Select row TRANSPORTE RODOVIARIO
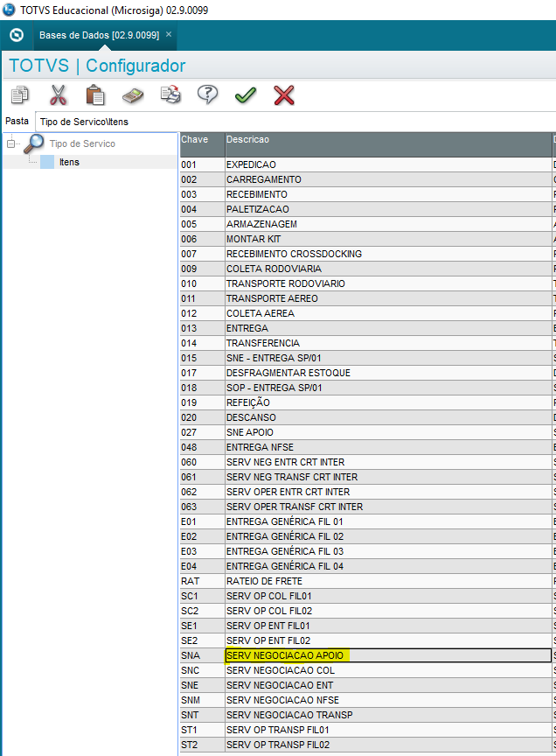Viewport: 556px width, 756px height. tap(366, 283)
